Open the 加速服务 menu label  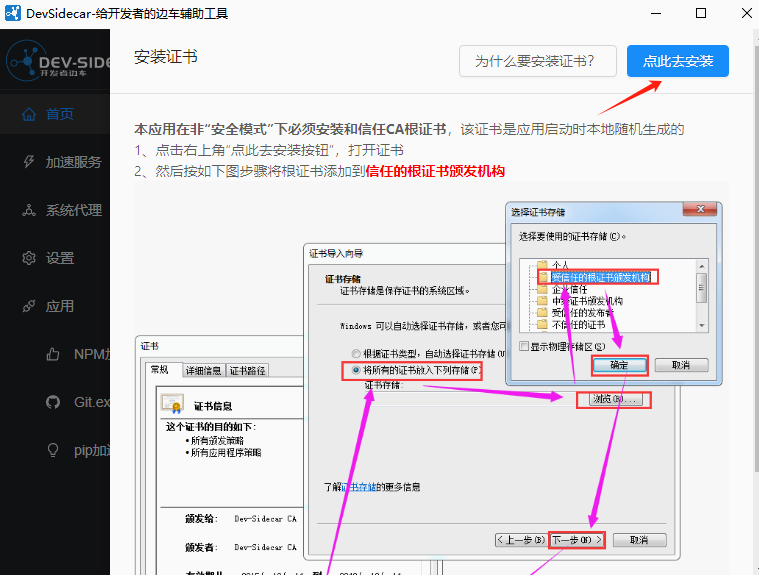coord(73,162)
